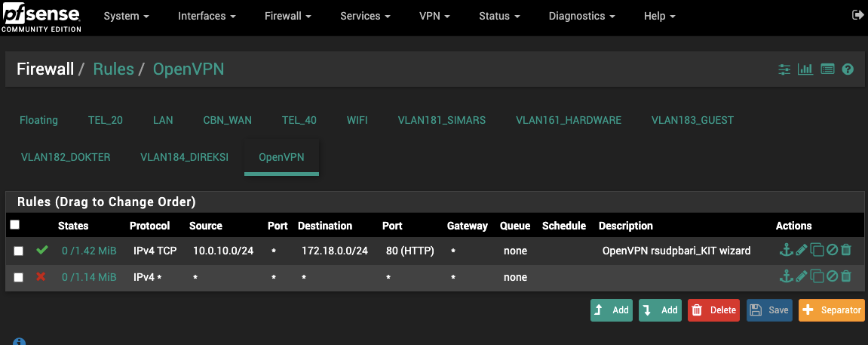Click the description OpenVPN rsudpbari_KIT wizard
Image resolution: width=868 pixels, height=345 pixels.
(676, 251)
